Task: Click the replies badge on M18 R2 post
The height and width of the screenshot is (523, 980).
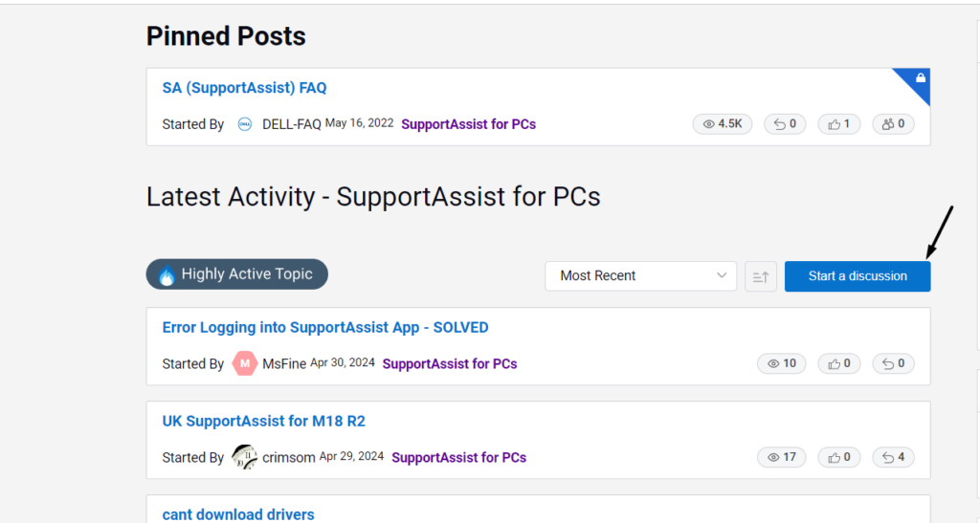Action: (x=893, y=457)
